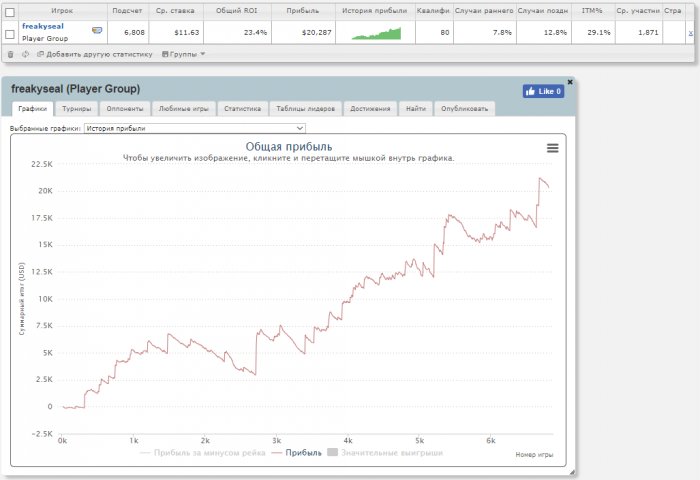Screen dimensions: 700x480
Task: Sort by Ср. ставка column header
Action: pos(175,10)
